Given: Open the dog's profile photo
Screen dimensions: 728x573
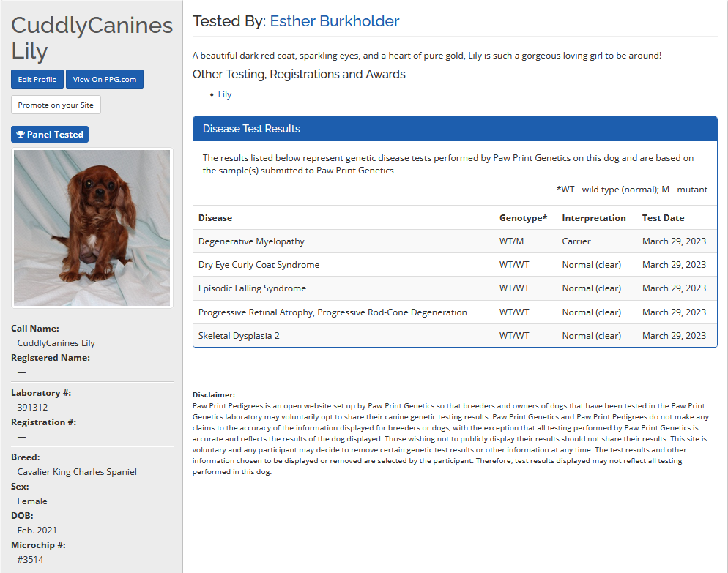Looking at the screenshot, I should click(92, 228).
